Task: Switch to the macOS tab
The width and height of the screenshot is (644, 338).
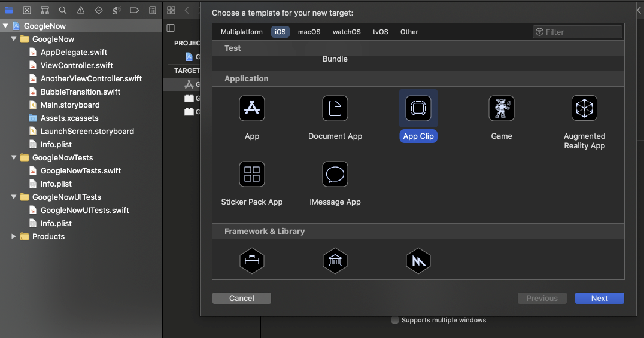Action: (x=309, y=32)
